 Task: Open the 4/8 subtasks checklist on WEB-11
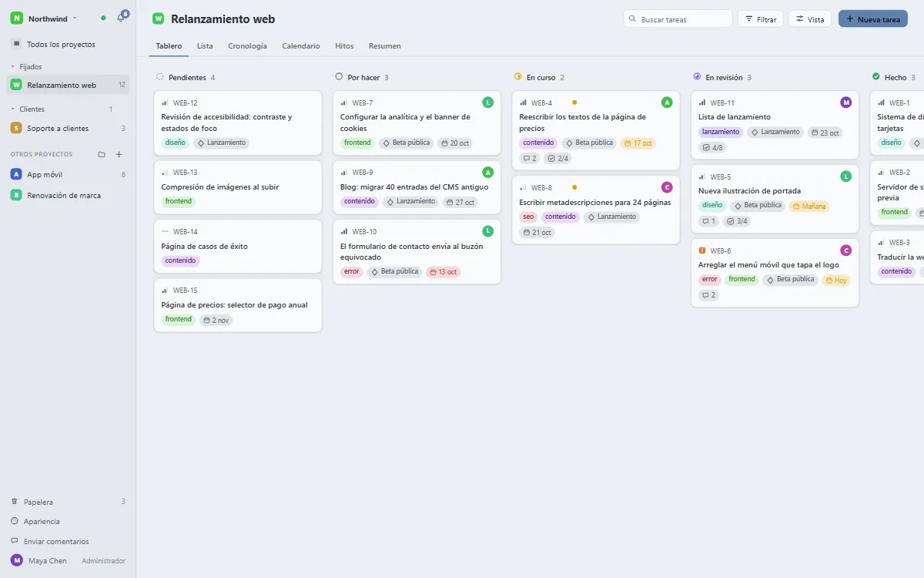[x=712, y=147]
